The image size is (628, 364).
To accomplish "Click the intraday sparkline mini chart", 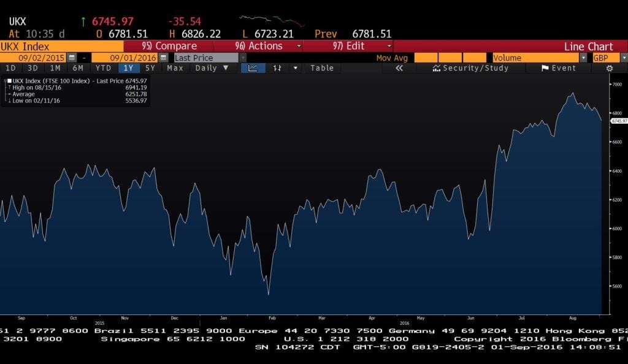I will point(272,21).
